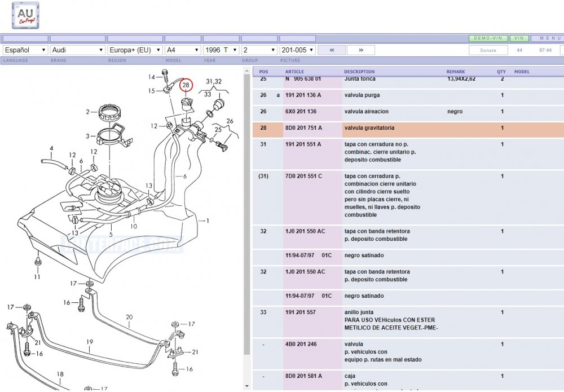Select article 7D0 201 551 C
The image size is (564, 392).
[x=303, y=176]
